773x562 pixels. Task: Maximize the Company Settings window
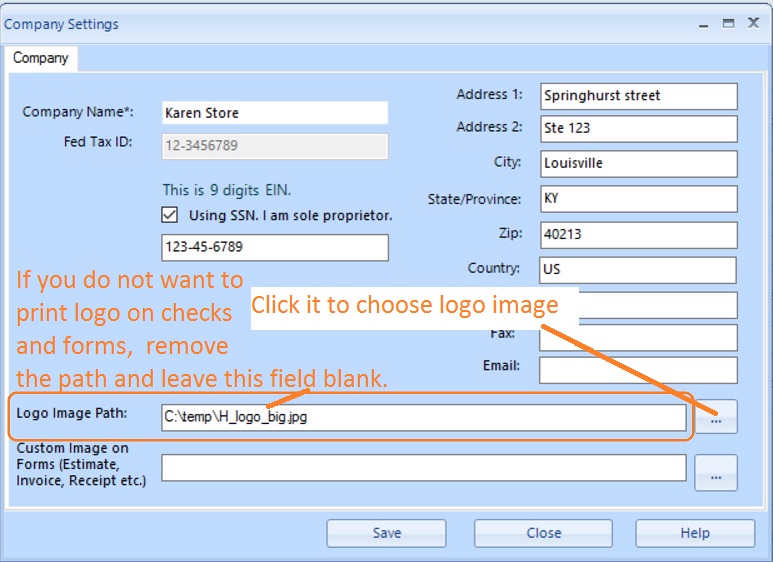coord(728,23)
